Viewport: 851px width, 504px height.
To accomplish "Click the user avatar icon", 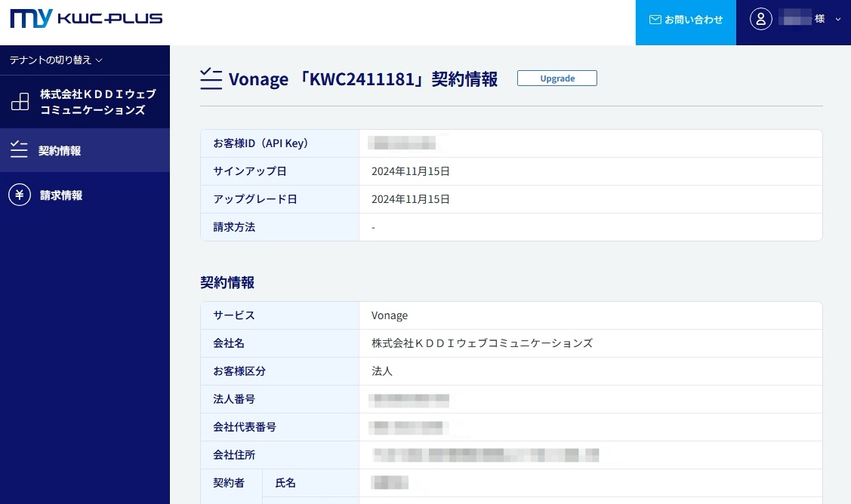I will tap(761, 19).
